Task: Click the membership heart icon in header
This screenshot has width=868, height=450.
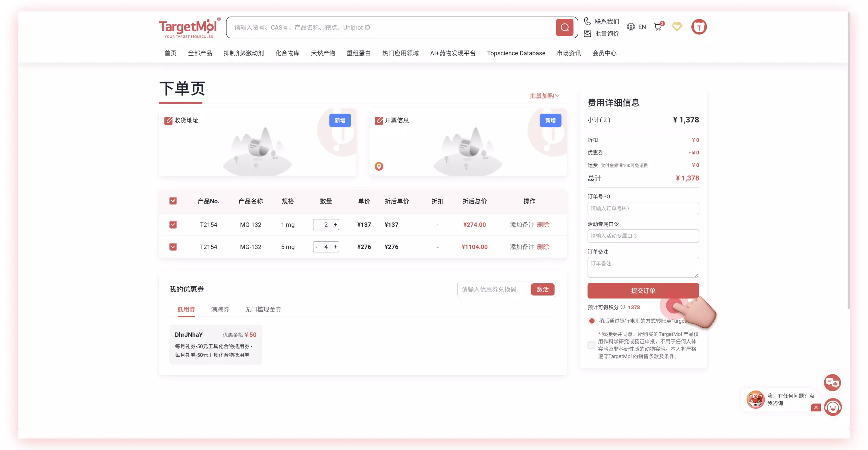Action: click(677, 27)
